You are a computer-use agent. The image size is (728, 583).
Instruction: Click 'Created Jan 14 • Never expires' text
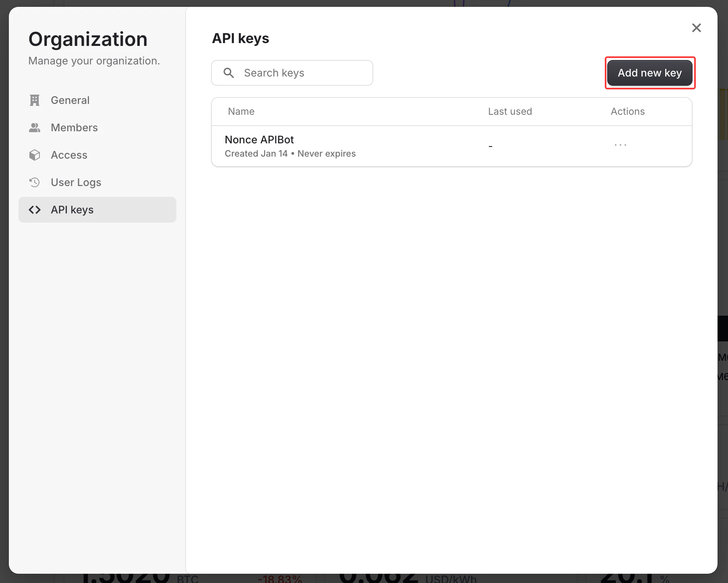pyautogui.click(x=290, y=154)
